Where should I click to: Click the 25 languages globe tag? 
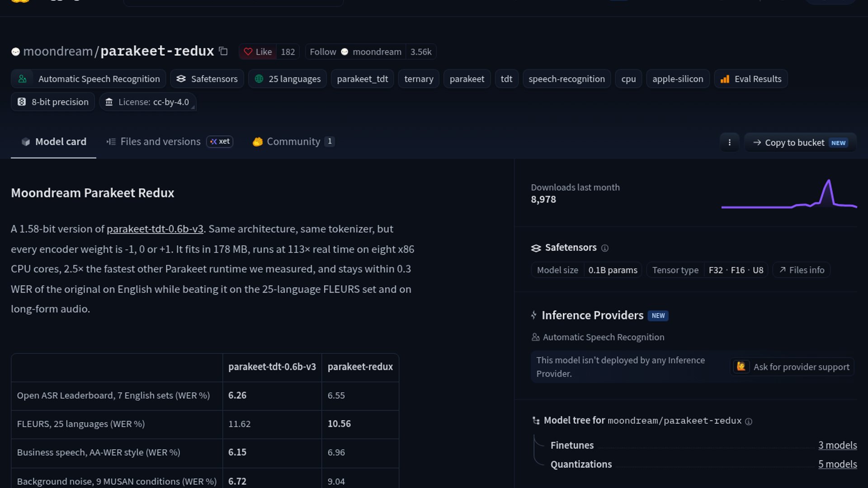tap(288, 79)
